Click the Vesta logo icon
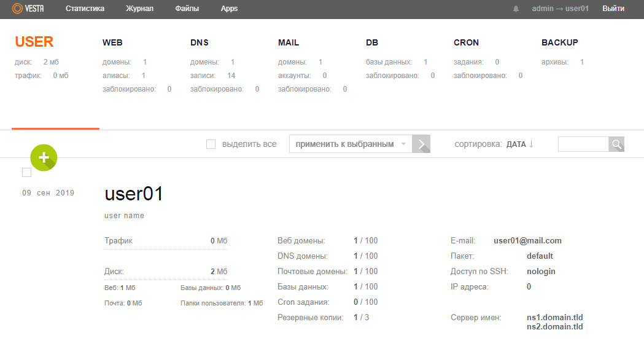Image resolution: width=644 pixels, height=354 pixels. click(17, 9)
